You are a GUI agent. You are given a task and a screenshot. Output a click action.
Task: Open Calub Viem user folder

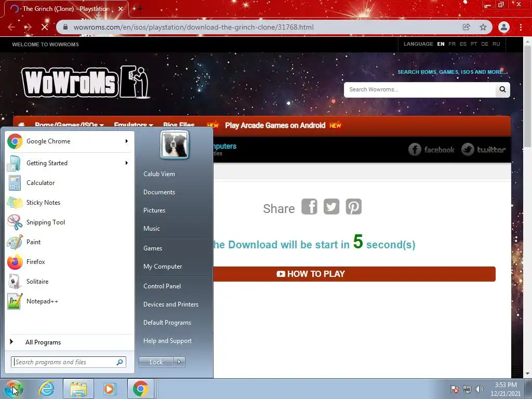point(159,174)
